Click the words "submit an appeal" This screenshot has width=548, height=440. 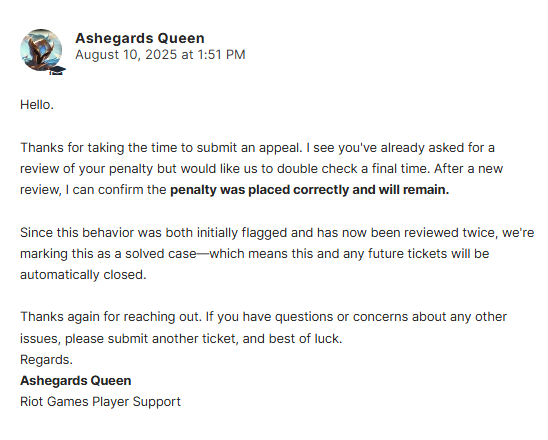click(246, 147)
